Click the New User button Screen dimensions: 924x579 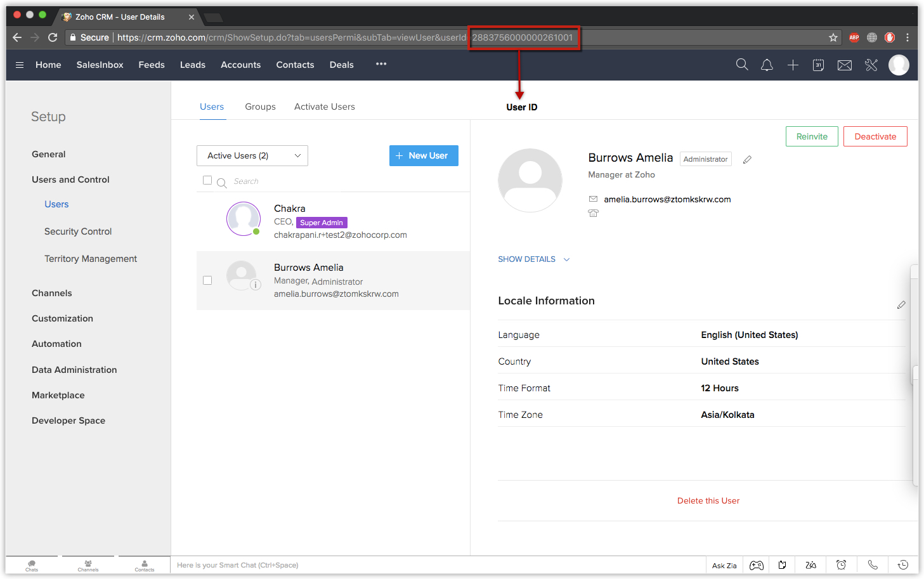pyautogui.click(x=424, y=155)
